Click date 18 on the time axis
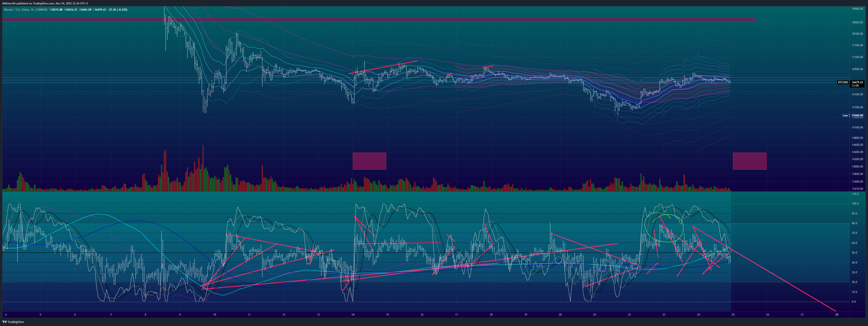This screenshot has width=868, height=326. [x=491, y=315]
